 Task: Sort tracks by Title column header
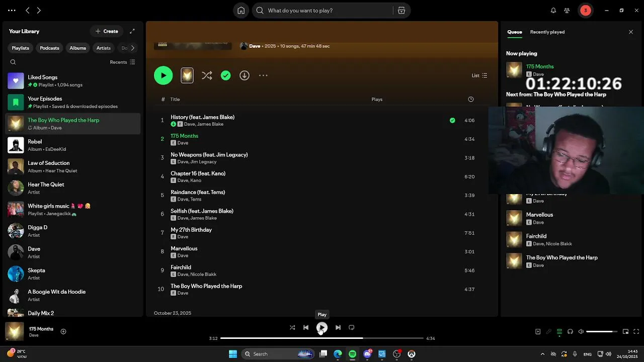[x=175, y=100]
